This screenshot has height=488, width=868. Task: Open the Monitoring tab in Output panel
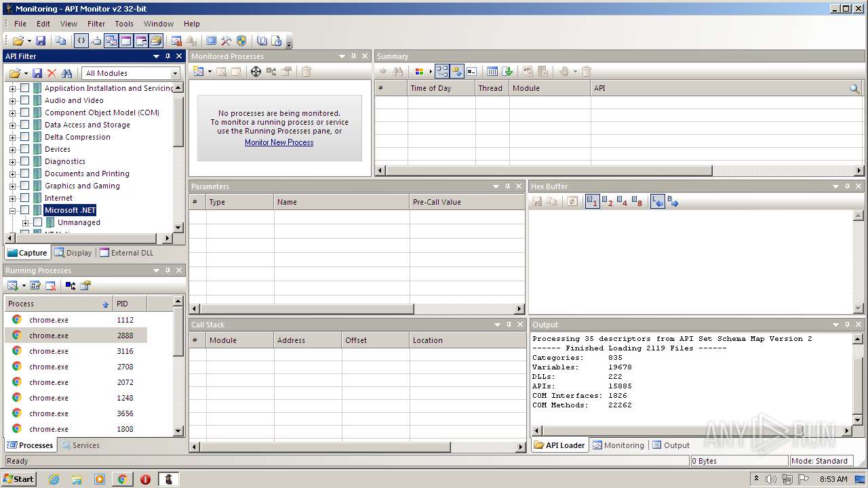click(618, 445)
